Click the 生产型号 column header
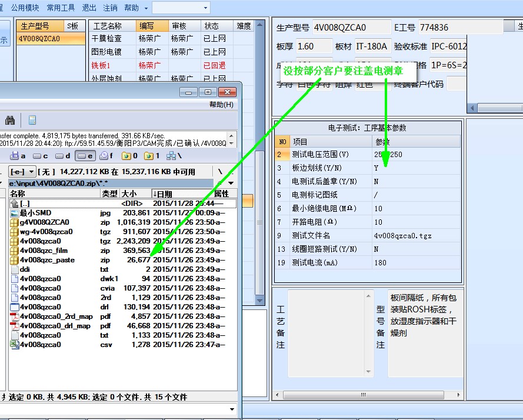523x420 pixels. pyautogui.click(x=41, y=26)
